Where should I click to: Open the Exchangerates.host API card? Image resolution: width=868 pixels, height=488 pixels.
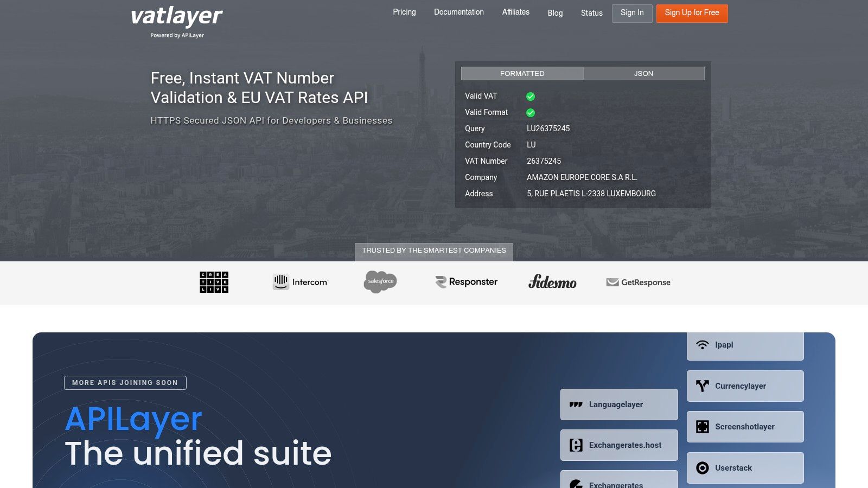coord(619,445)
